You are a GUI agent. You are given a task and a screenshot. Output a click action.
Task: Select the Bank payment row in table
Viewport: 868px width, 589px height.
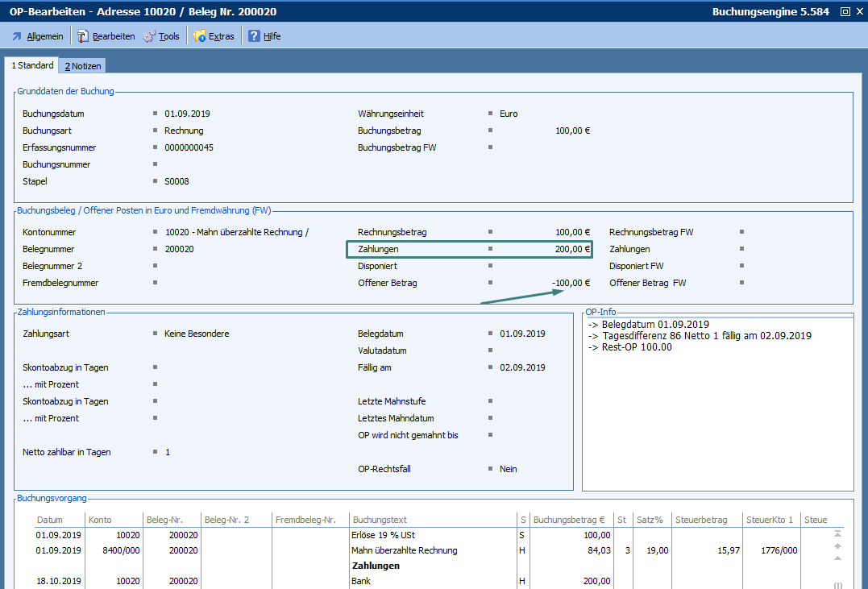coord(363,581)
